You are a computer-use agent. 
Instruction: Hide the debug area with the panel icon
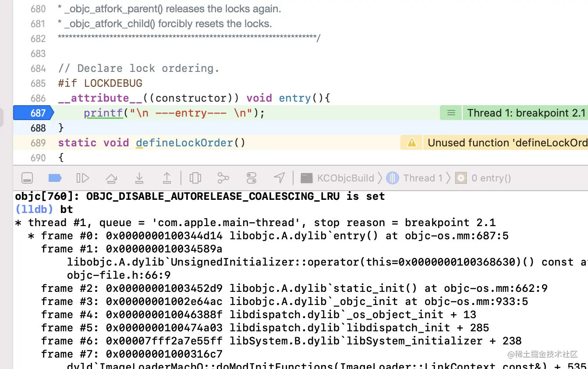click(x=27, y=178)
